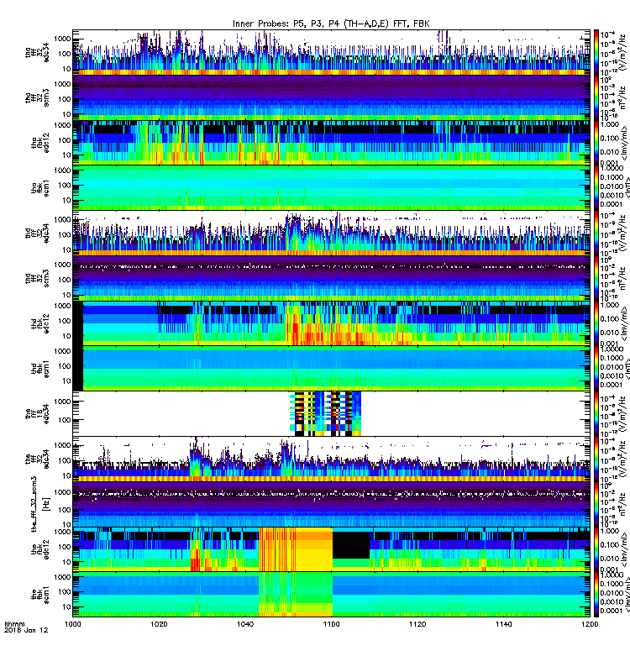Click the tha fbk scm1 spectrogram panel
Screen dimensions: 630x672
(331, 187)
